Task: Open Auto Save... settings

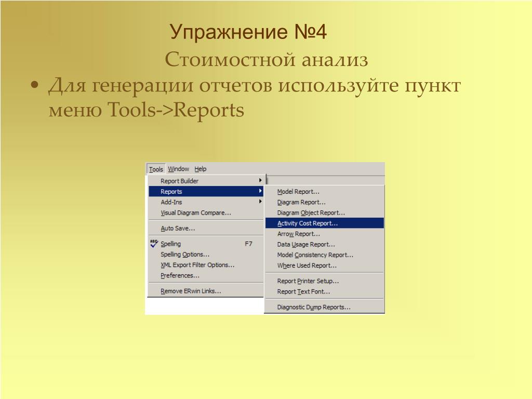Action: [206, 229]
